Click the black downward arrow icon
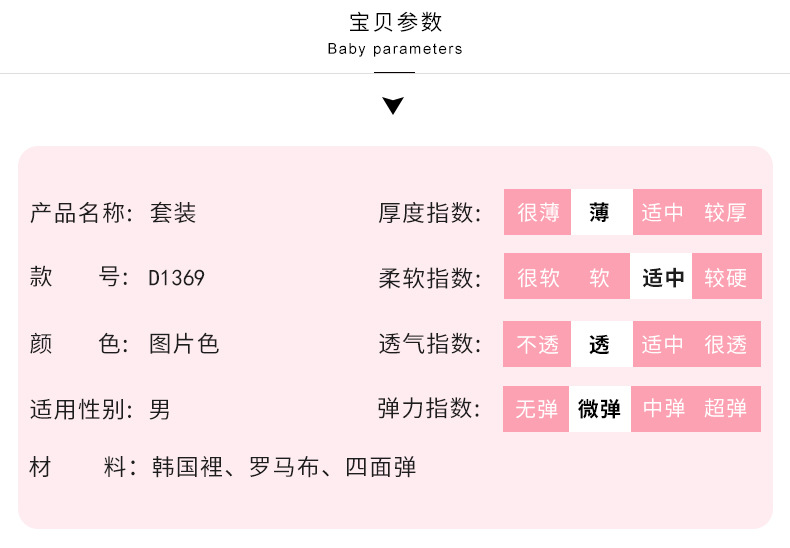The width and height of the screenshot is (790, 548). tap(394, 106)
